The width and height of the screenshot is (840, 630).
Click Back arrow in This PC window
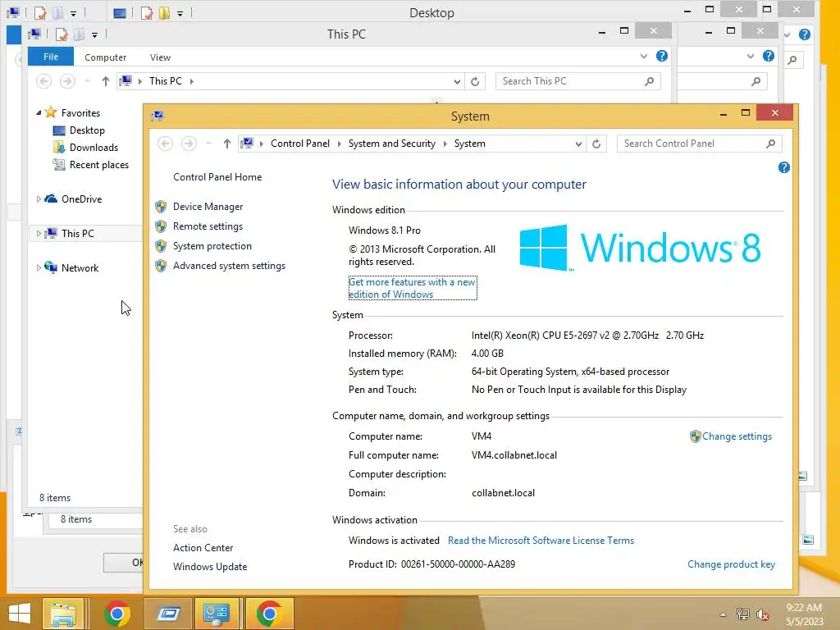[44, 81]
